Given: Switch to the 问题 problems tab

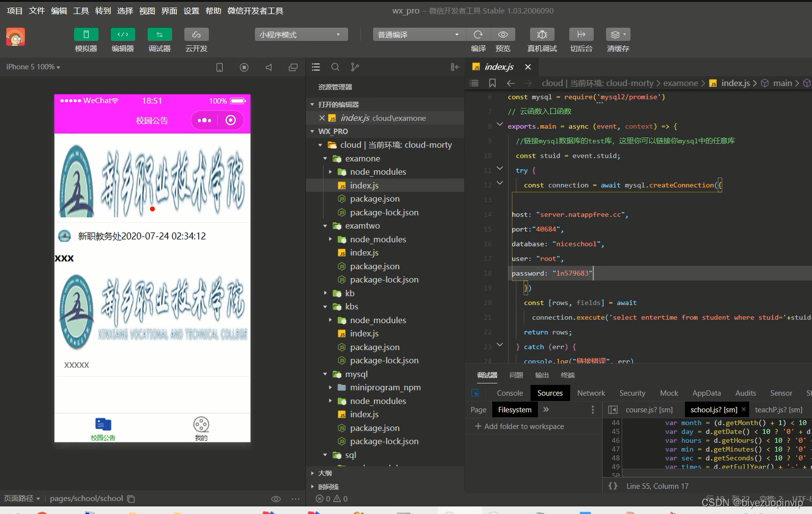Looking at the screenshot, I should point(516,375).
